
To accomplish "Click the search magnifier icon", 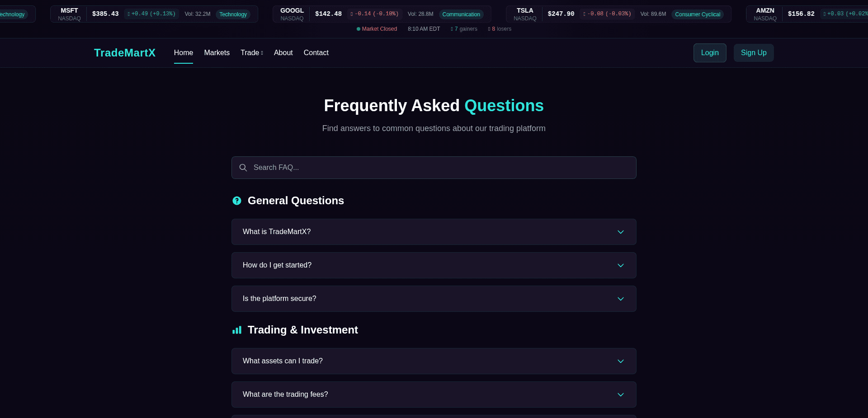I will click(243, 168).
